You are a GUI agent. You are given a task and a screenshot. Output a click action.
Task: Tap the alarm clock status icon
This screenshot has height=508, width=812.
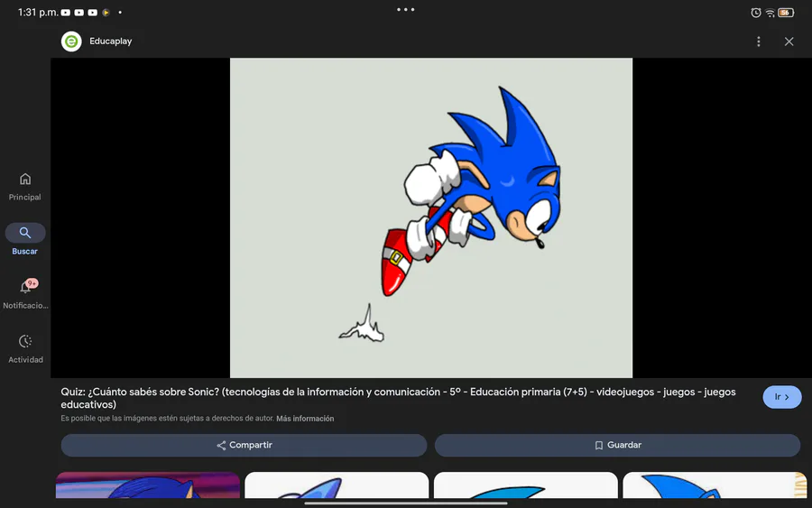755,13
